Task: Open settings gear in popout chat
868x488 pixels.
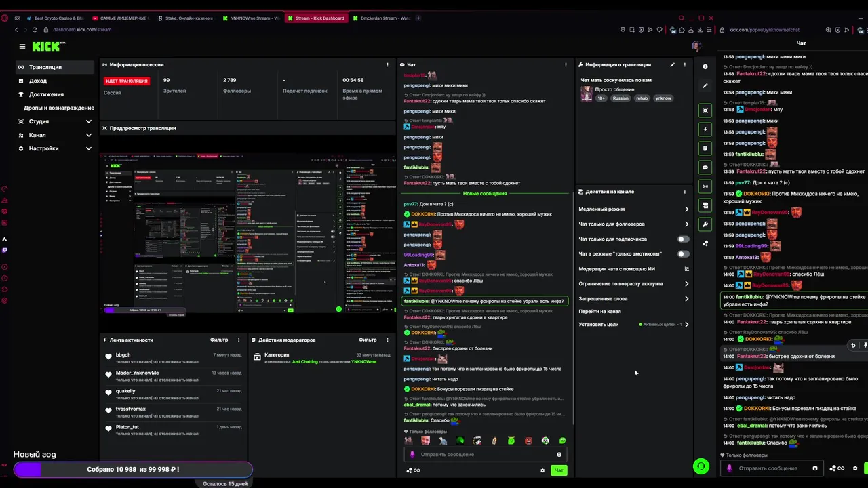Action: tap(855, 468)
